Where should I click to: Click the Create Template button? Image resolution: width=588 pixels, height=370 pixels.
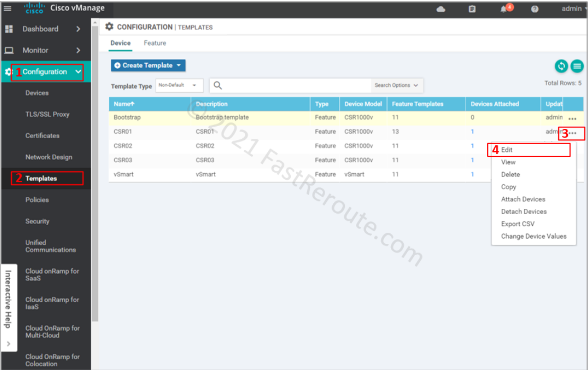148,65
